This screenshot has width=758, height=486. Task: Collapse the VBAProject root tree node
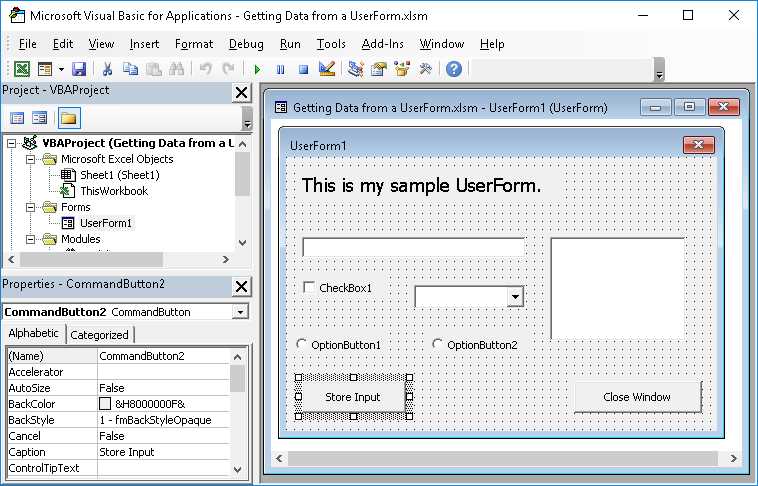pyautogui.click(x=11, y=143)
